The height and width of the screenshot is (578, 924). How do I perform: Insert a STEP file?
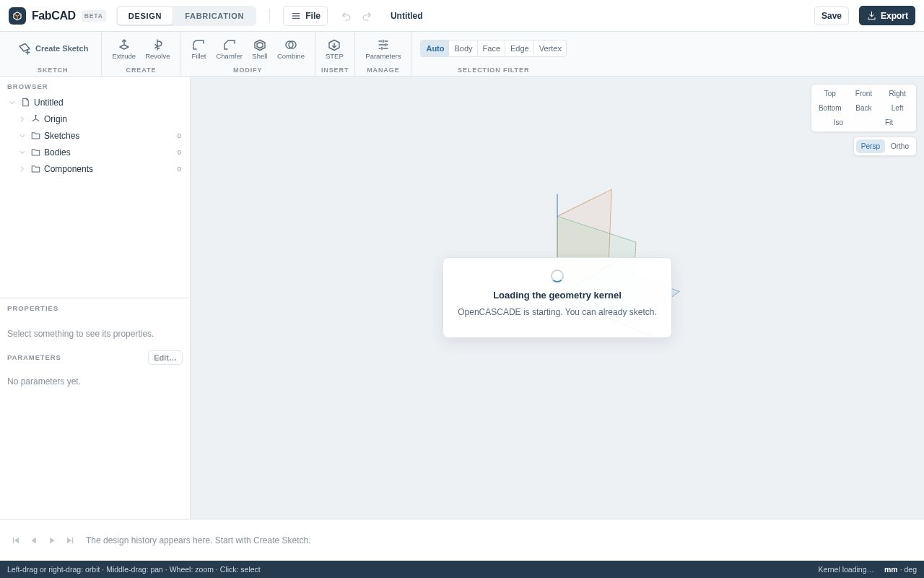[334, 49]
